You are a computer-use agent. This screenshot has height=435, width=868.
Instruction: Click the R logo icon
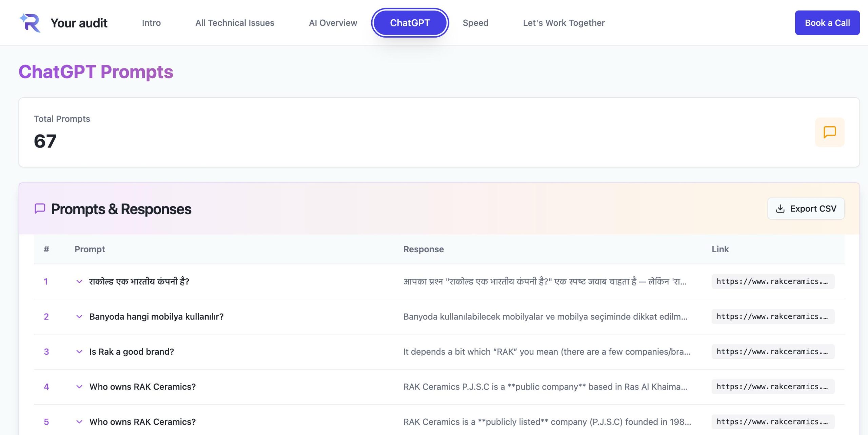[30, 23]
